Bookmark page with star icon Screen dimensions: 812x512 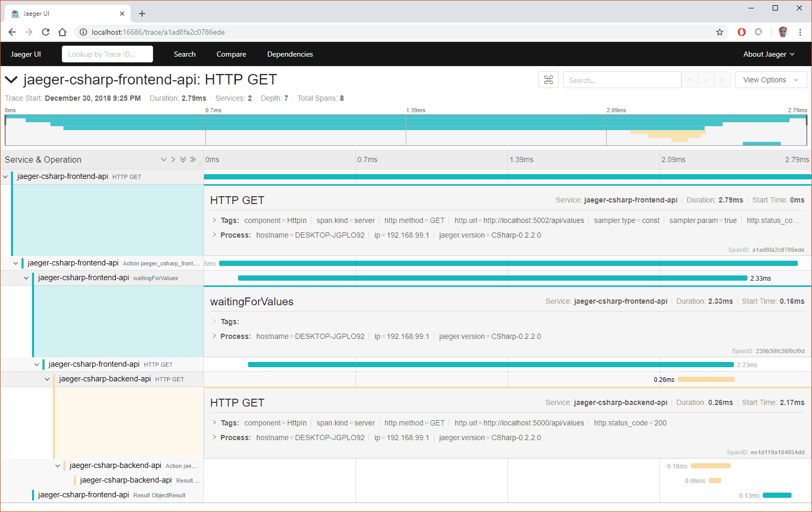[x=720, y=32]
